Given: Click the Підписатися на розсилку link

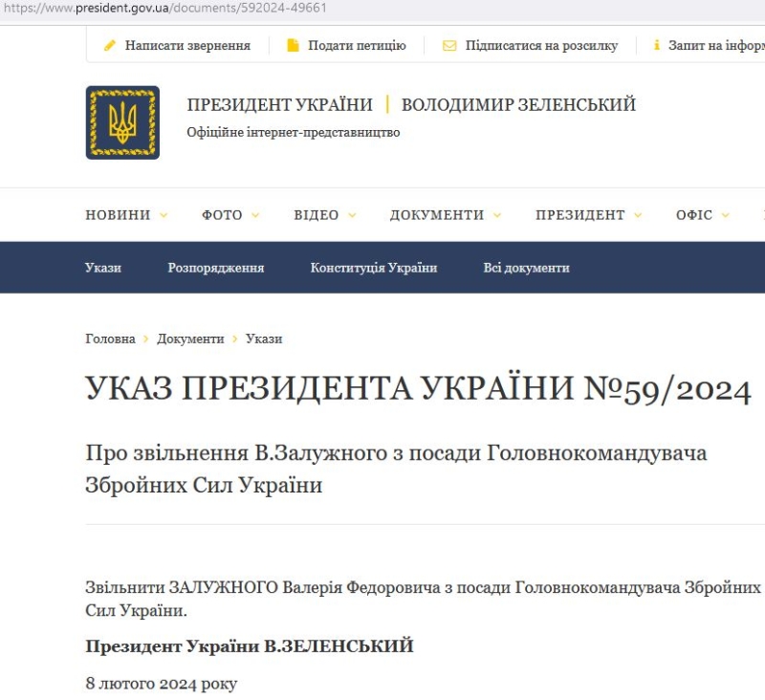Looking at the screenshot, I should [541, 45].
